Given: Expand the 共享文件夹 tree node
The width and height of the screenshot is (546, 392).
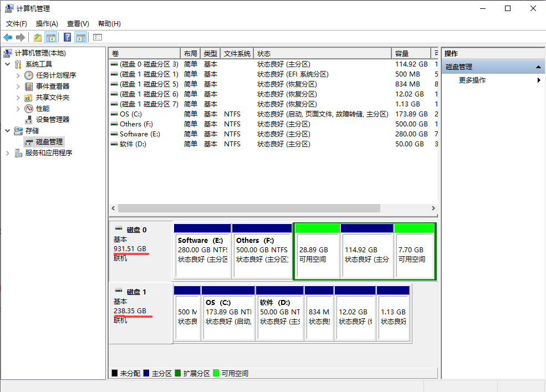Looking at the screenshot, I should pos(18,98).
